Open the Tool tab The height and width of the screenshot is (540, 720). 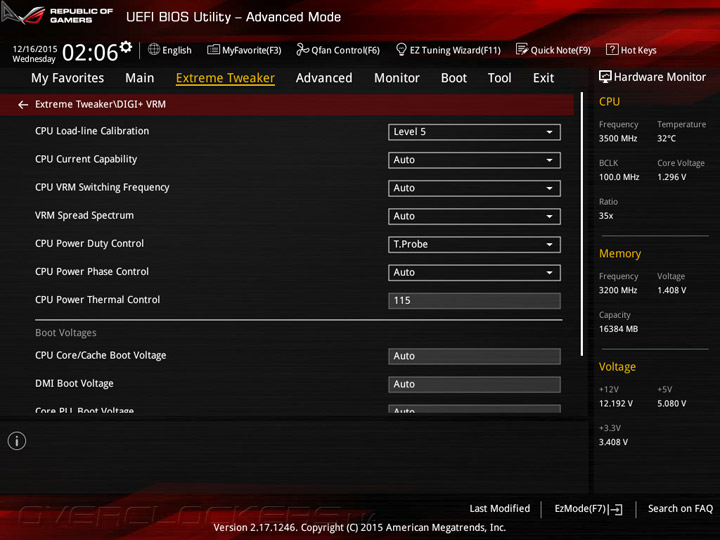[x=500, y=78]
